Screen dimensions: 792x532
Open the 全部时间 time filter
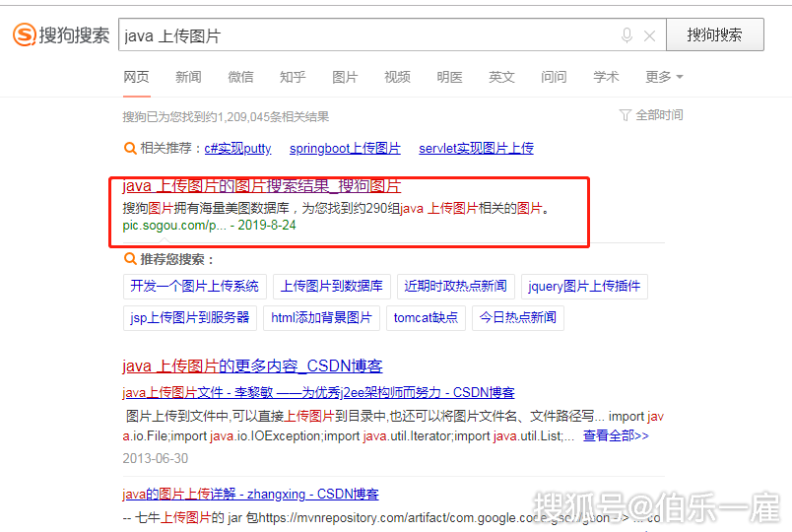(651, 115)
